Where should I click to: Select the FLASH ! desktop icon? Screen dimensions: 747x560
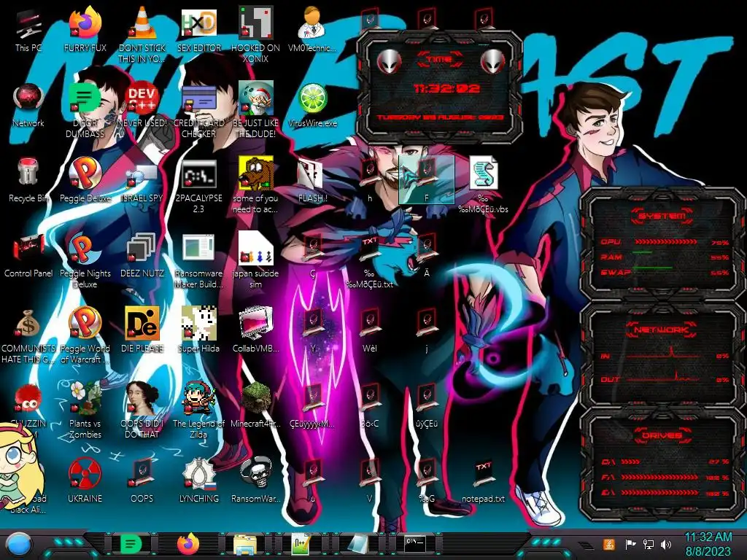312,181
